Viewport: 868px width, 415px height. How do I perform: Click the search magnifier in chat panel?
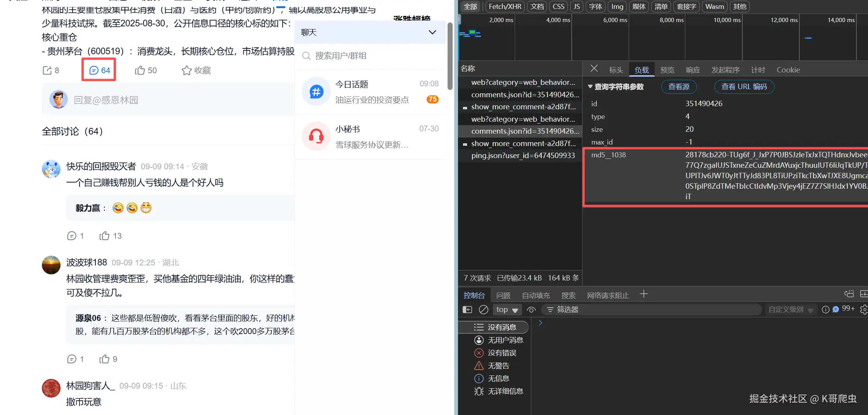306,56
